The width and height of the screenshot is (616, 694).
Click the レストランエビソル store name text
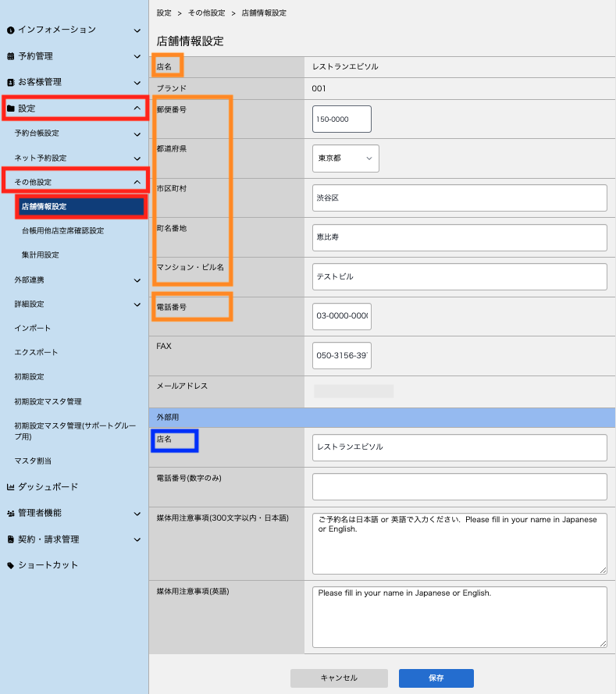345,67
